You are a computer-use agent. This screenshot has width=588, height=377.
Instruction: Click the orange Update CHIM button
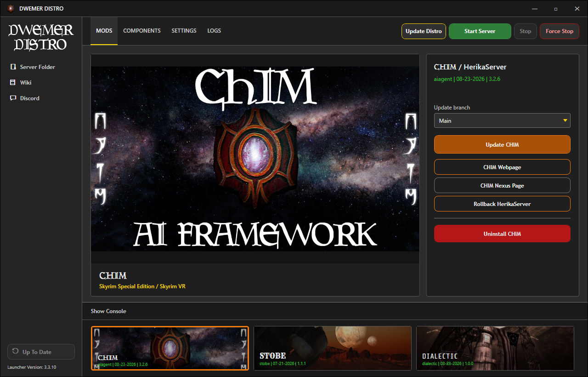coord(502,144)
